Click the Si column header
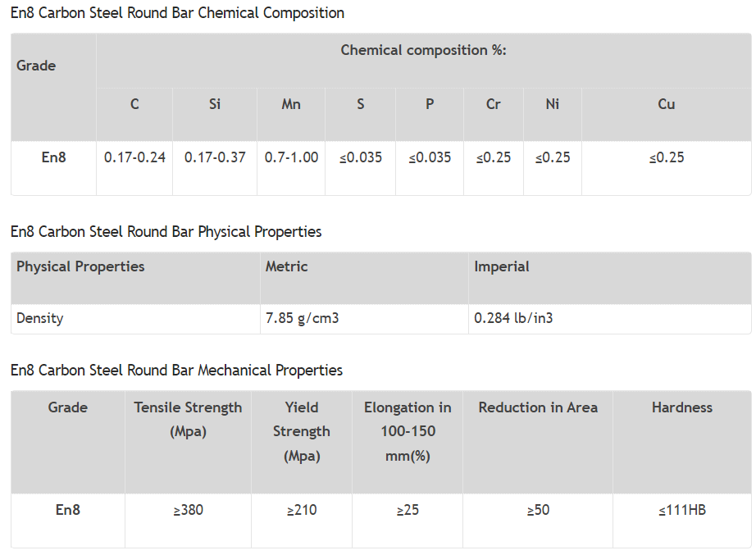This screenshot has height=555, width=756. [x=215, y=104]
